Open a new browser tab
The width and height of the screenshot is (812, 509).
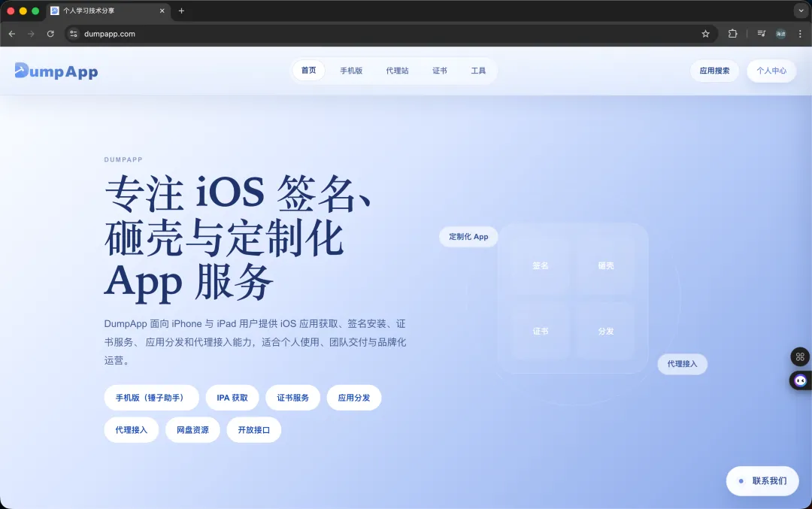(181, 11)
